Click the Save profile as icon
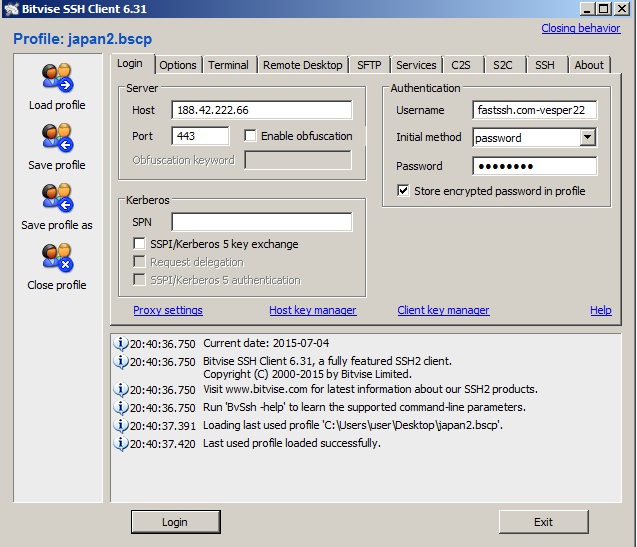The image size is (637, 547). tap(57, 198)
